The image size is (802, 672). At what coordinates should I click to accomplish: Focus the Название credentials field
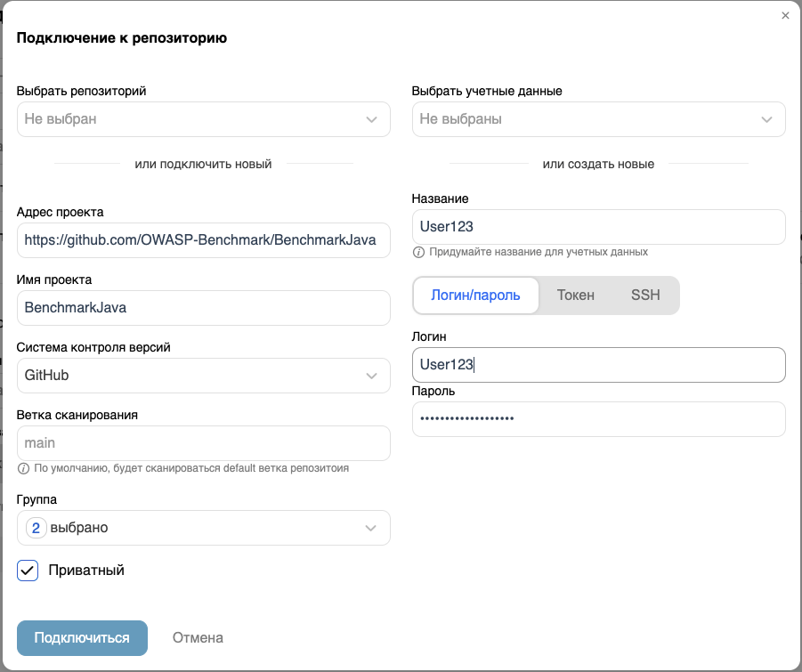598,227
